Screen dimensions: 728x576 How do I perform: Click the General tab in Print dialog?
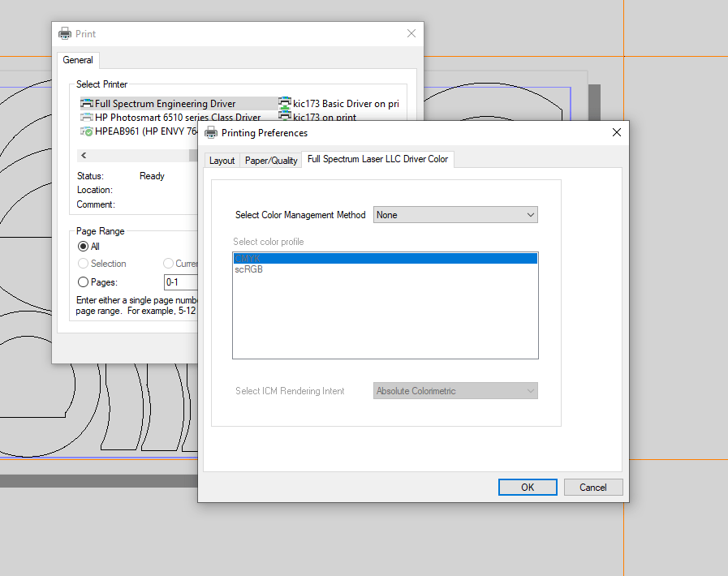click(x=78, y=60)
